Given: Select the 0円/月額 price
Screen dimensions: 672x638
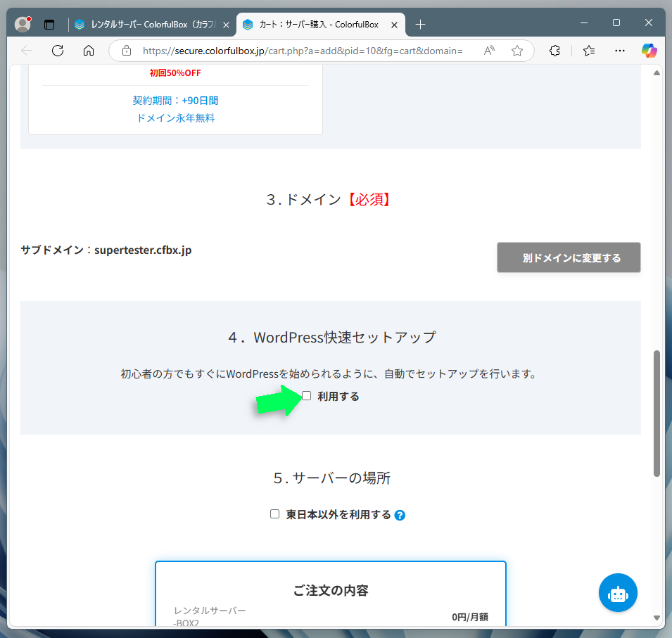Looking at the screenshot, I should click(470, 617).
